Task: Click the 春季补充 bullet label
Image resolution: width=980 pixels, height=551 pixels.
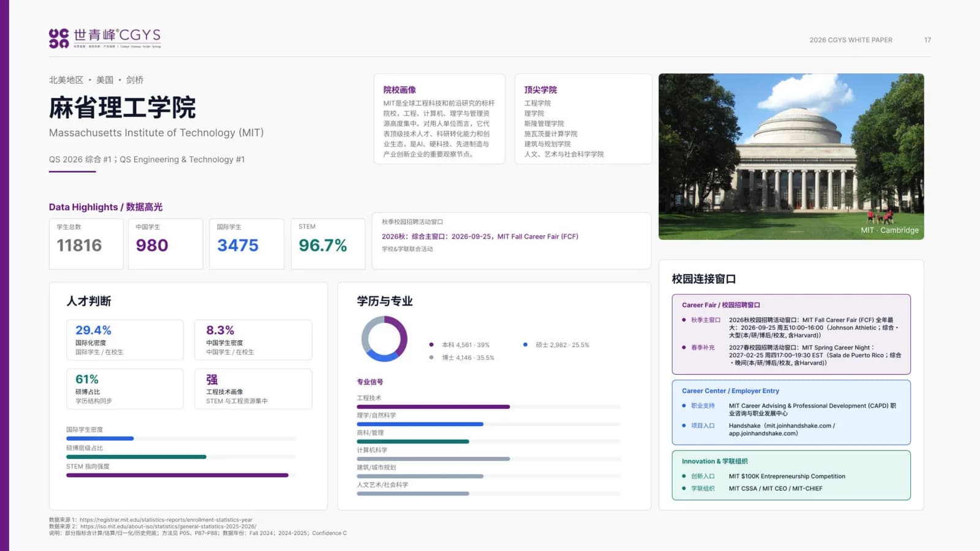Action: pyautogui.click(x=703, y=348)
